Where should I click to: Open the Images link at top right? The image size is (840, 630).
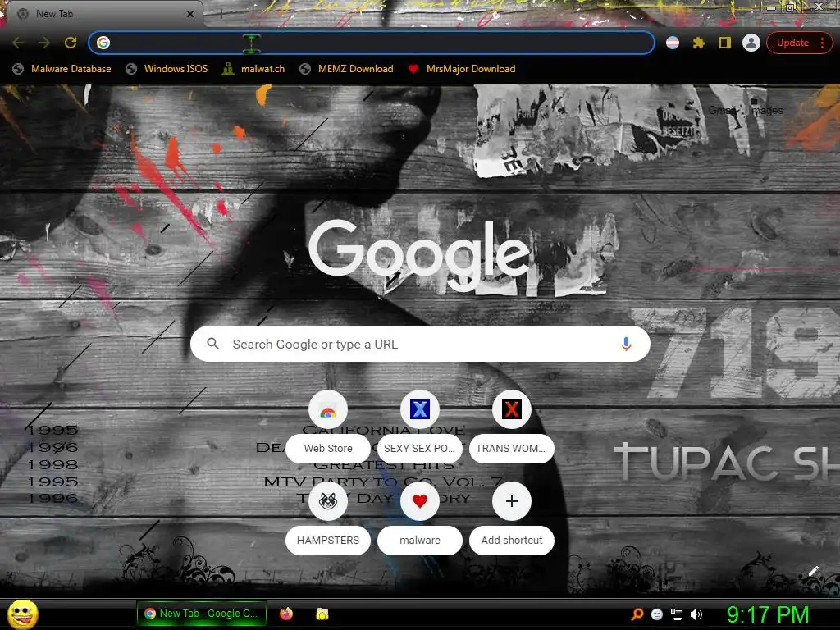point(767,111)
